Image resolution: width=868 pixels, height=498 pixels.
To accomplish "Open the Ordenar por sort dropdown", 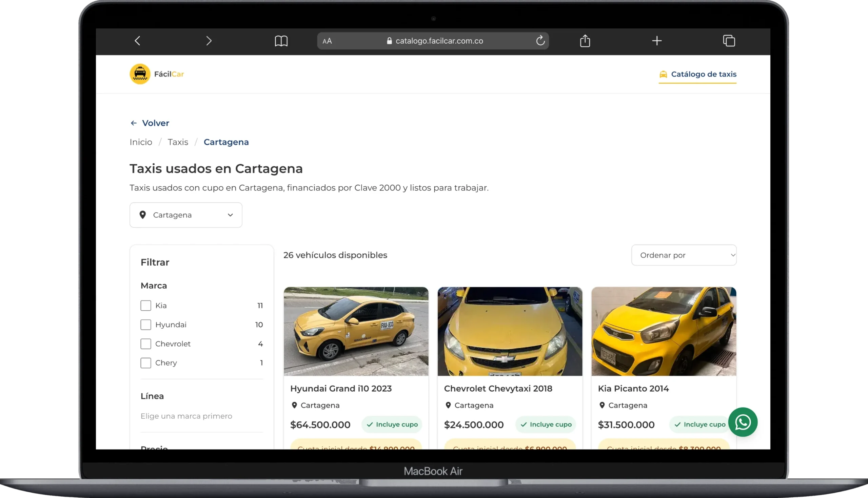I will 684,255.
